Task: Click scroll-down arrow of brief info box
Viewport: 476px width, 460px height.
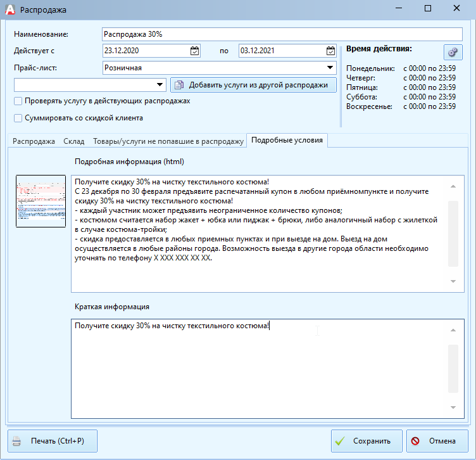Action: point(453,407)
